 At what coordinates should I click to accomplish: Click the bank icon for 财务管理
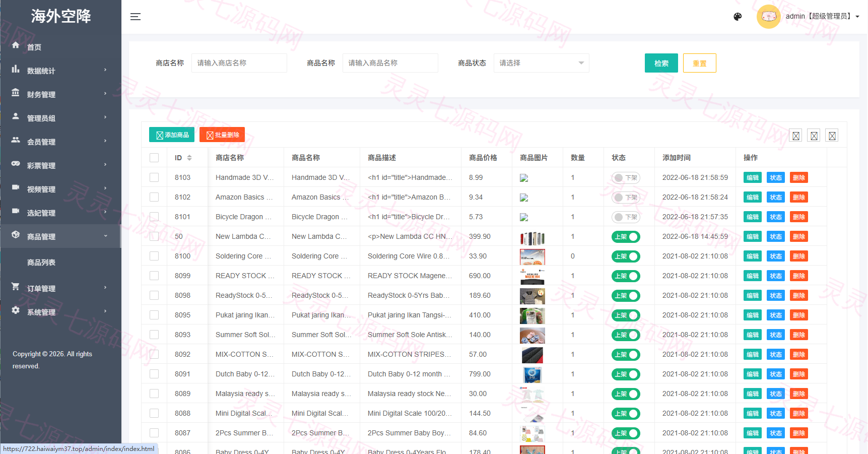point(16,93)
